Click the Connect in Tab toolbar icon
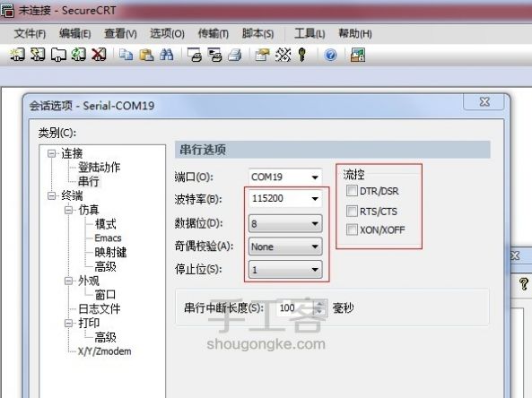Screen dimensions: 532x398 click(x=58, y=55)
